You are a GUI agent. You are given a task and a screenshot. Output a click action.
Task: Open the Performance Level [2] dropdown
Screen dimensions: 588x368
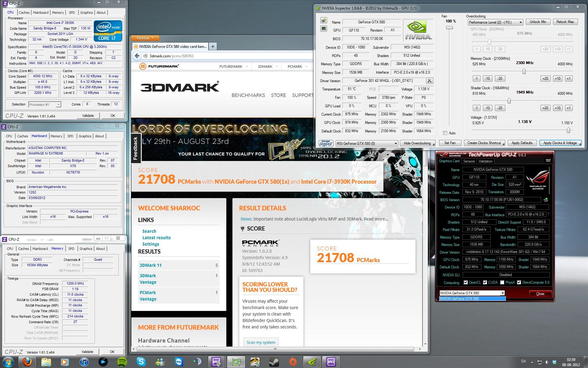496,22
